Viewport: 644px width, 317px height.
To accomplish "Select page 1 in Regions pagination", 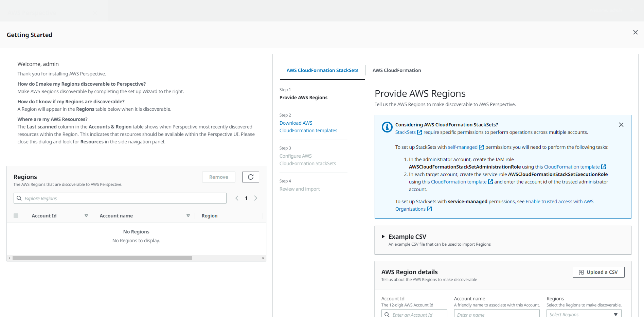I will coord(246,198).
